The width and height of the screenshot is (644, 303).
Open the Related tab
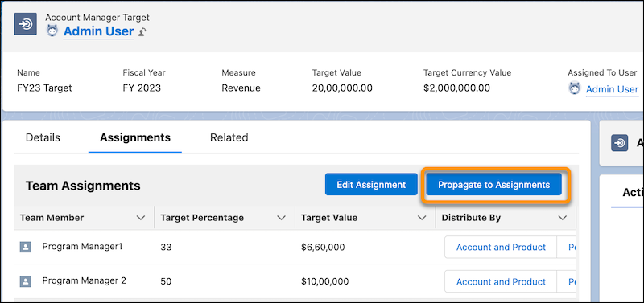click(229, 137)
